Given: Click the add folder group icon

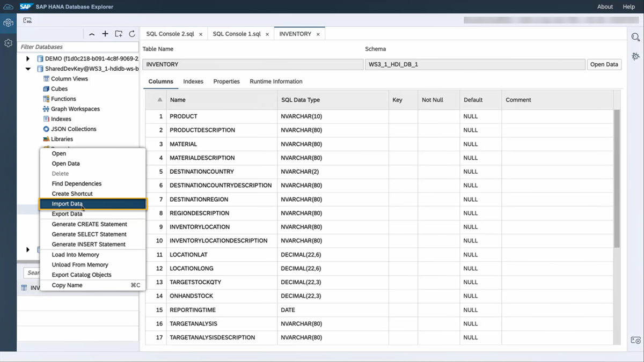Looking at the screenshot, I should click(x=119, y=34).
